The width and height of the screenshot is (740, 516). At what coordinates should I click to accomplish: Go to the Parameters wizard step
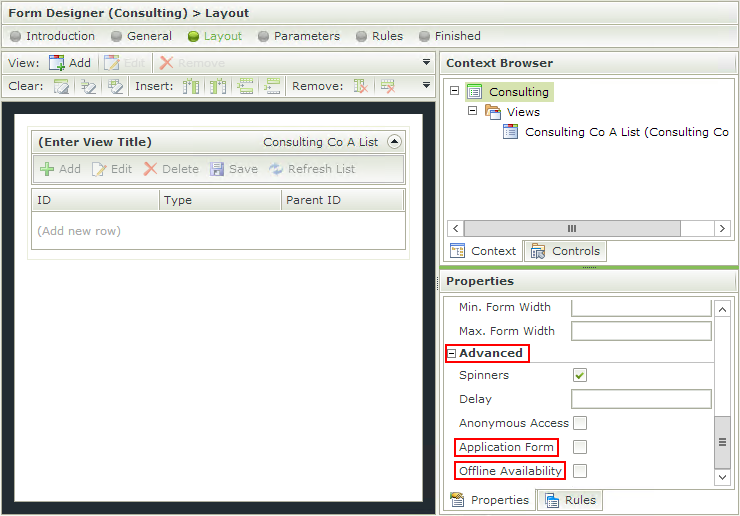click(x=299, y=36)
